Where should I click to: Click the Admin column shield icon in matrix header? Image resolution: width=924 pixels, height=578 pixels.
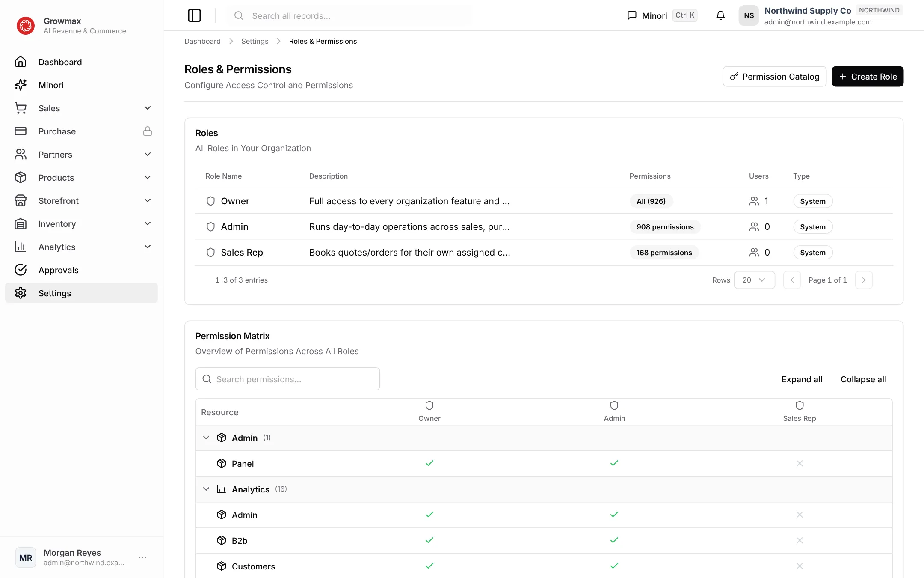[614, 405]
